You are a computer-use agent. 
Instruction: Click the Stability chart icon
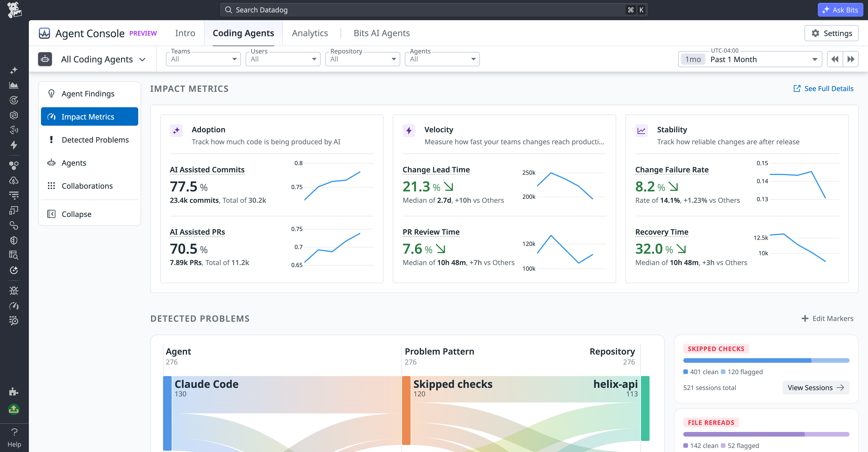642,130
